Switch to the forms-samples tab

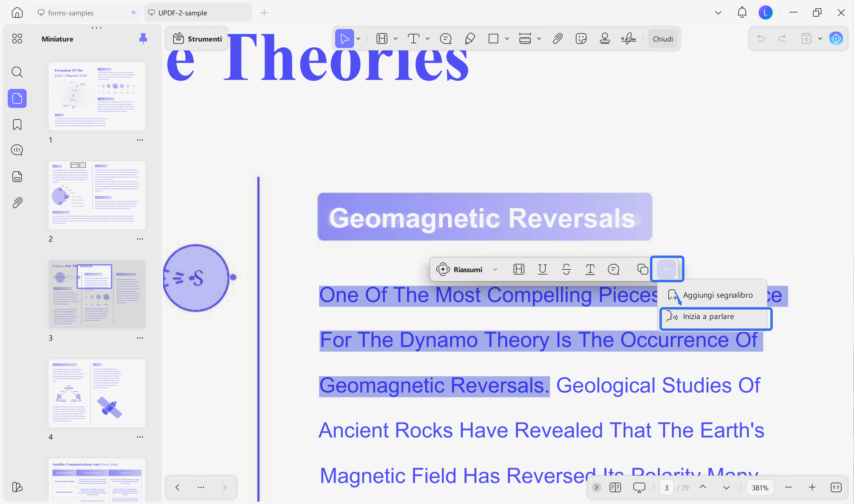click(x=71, y=13)
